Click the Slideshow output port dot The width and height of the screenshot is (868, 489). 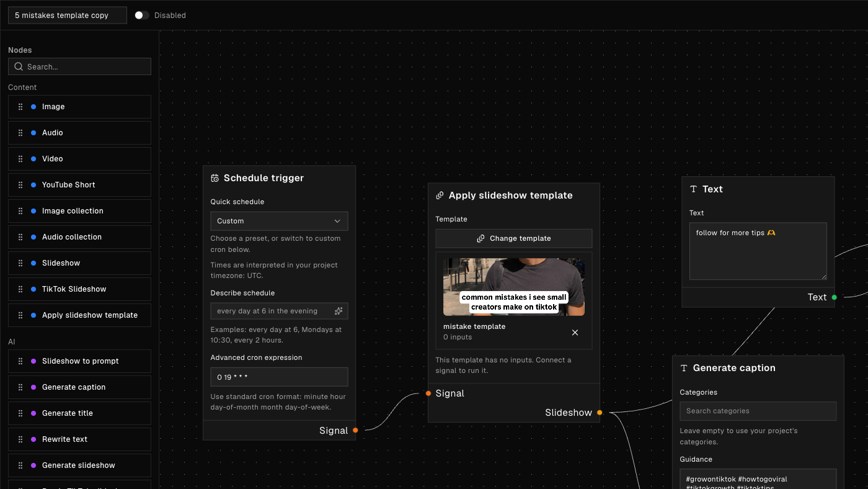point(600,413)
